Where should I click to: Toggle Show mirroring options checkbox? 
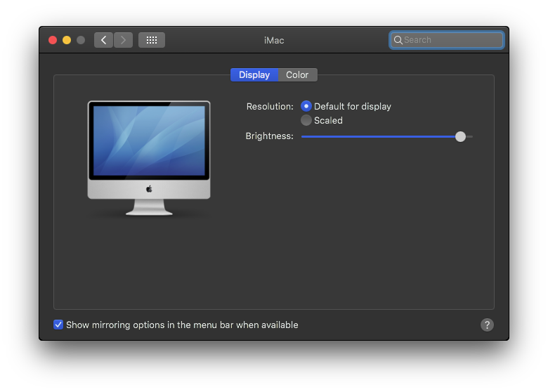58,325
